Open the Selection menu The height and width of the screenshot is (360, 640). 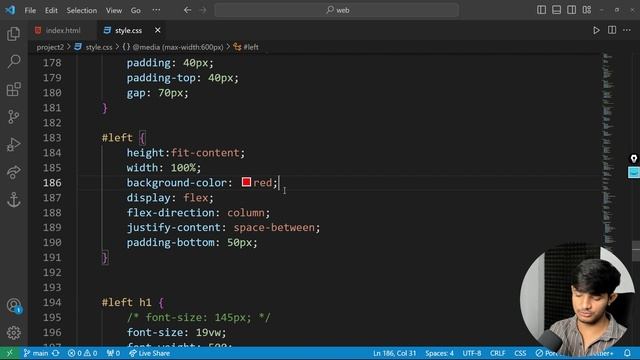click(x=82, y=10)
